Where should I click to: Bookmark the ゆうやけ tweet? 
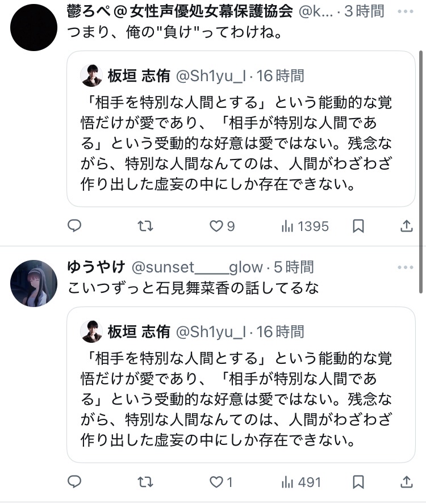click(358, 482)
